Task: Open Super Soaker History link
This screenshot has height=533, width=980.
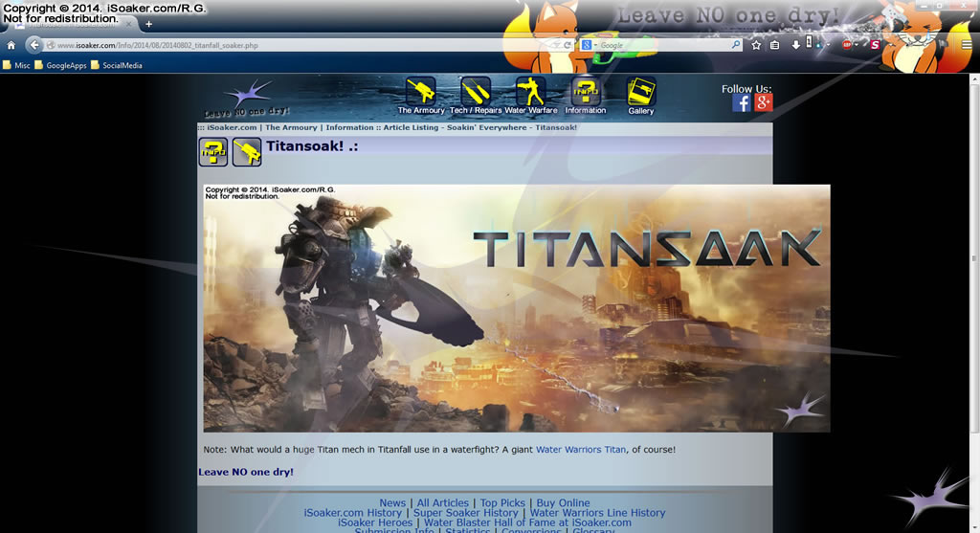Action: [466, 512]
